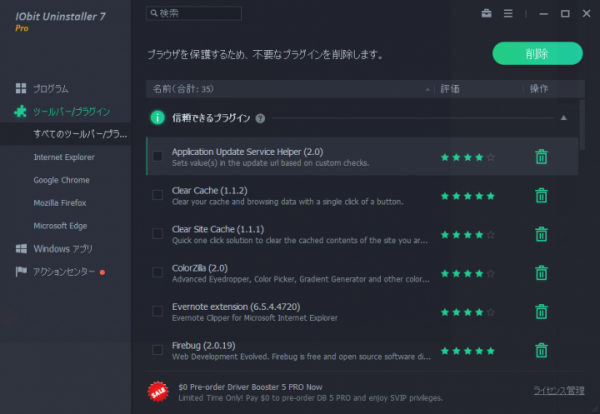Click the red アクションセンター notification dot
This screenshot has height=414, width=600.
click(102, 272)
